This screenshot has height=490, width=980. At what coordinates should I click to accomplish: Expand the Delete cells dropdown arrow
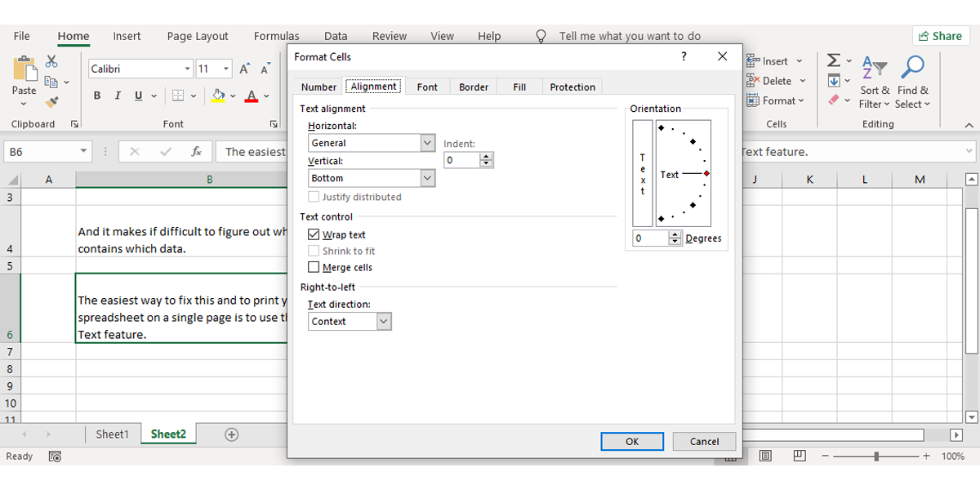(x=803, y=81)
